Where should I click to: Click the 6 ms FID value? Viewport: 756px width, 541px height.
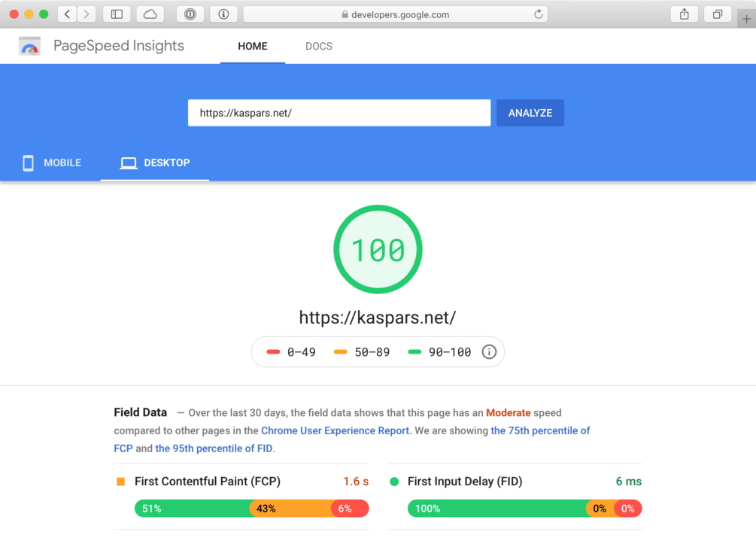tap(629, 482)
